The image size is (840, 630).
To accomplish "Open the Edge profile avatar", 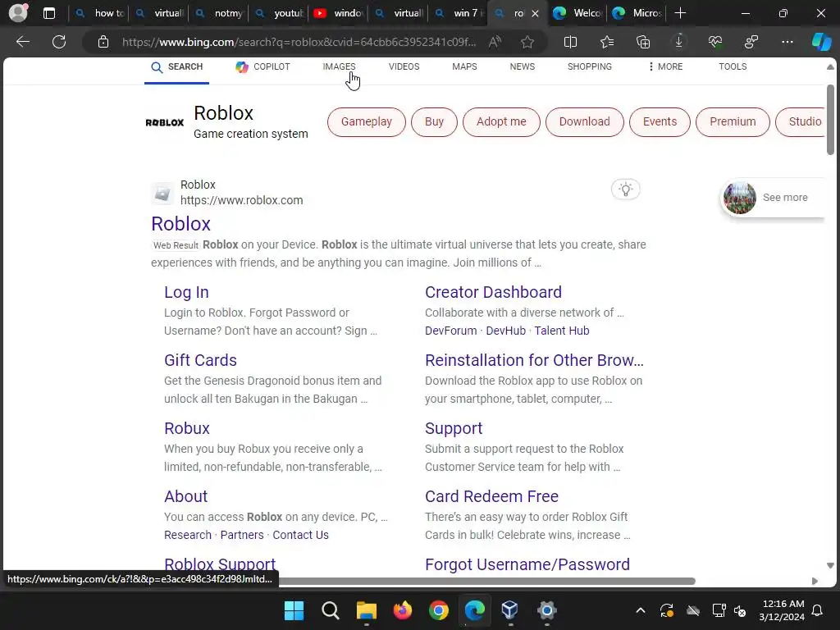I will click(18, 13).
